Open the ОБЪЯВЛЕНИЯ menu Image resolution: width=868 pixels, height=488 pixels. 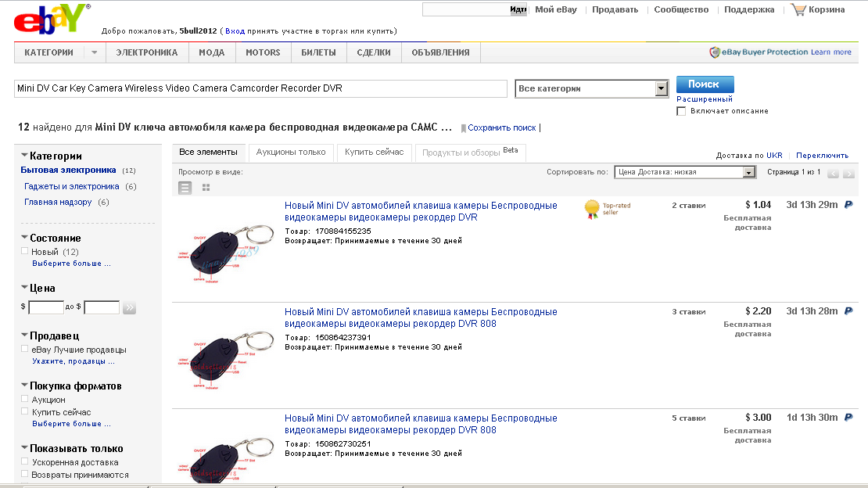(x=440, y=52)
